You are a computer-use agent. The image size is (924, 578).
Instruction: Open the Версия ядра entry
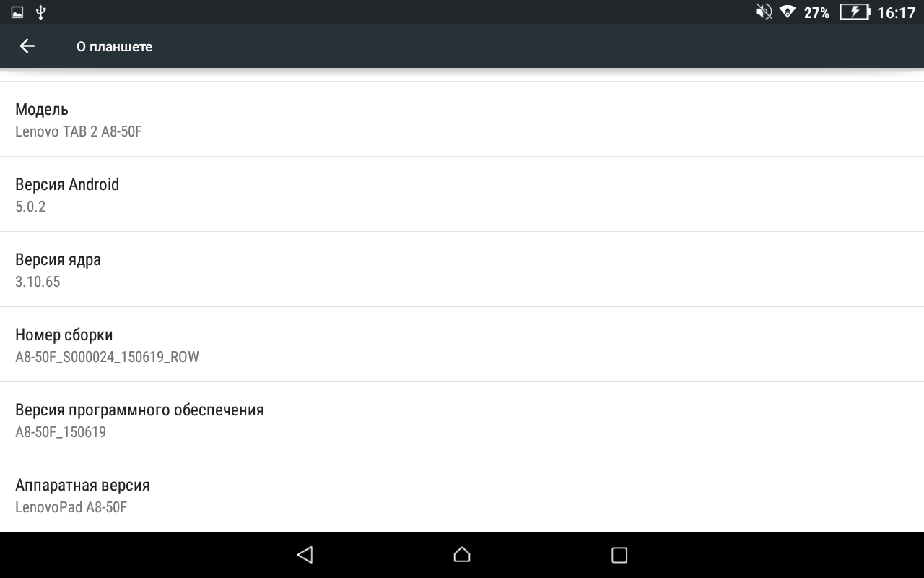[462, 269]
